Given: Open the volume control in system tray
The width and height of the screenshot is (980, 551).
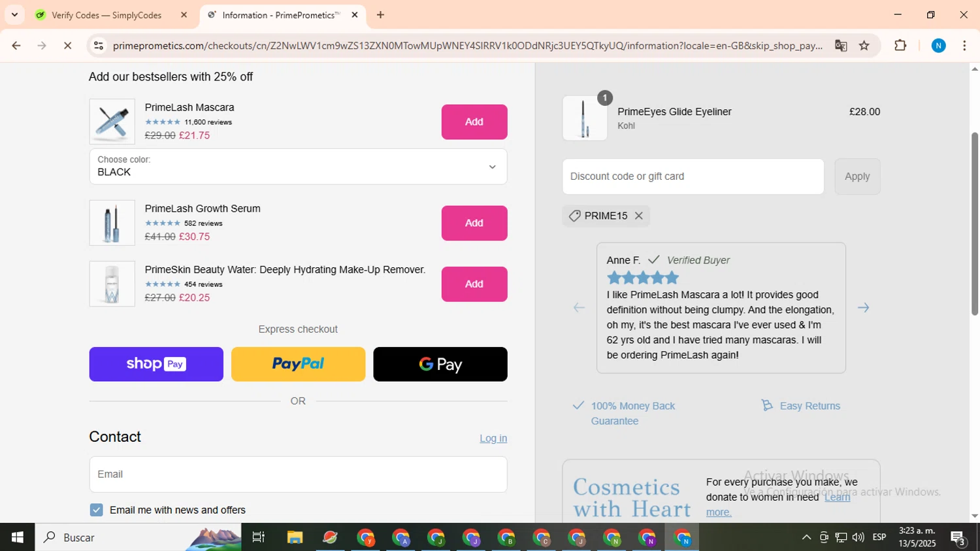Looking at the screenshot, I should coord(858,537).
